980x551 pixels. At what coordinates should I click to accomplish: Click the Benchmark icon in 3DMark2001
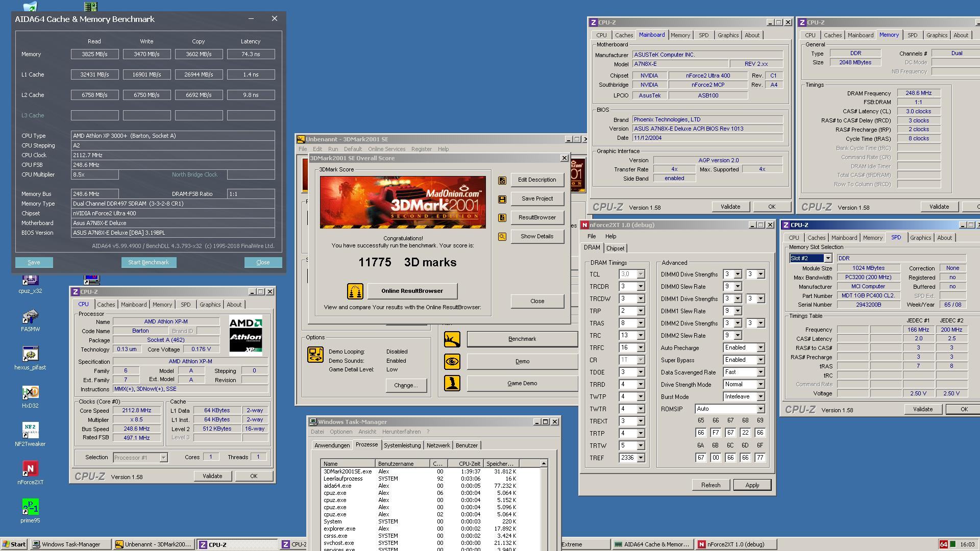click(452, 339)
